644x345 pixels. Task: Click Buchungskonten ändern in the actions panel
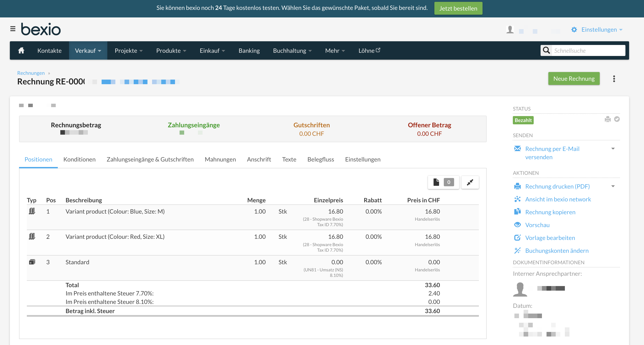557,250
